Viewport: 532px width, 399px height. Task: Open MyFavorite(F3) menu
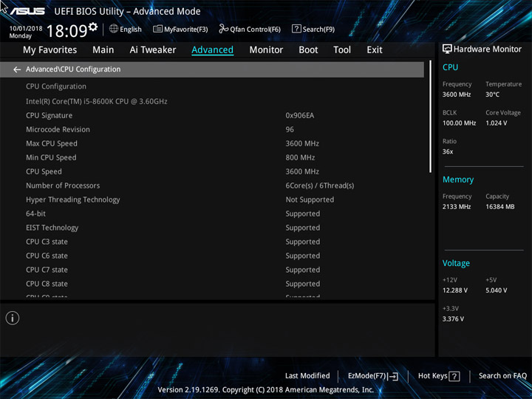tap(180, 29)
